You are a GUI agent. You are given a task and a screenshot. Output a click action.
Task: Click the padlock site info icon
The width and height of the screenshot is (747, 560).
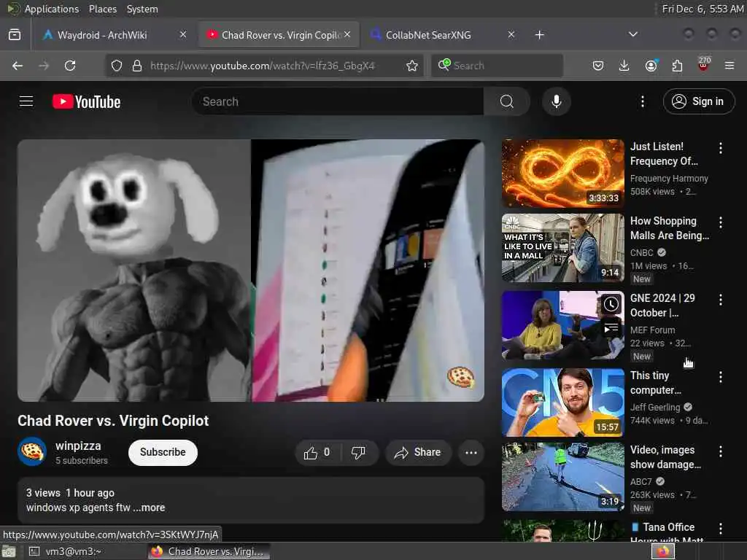point(136,66)
